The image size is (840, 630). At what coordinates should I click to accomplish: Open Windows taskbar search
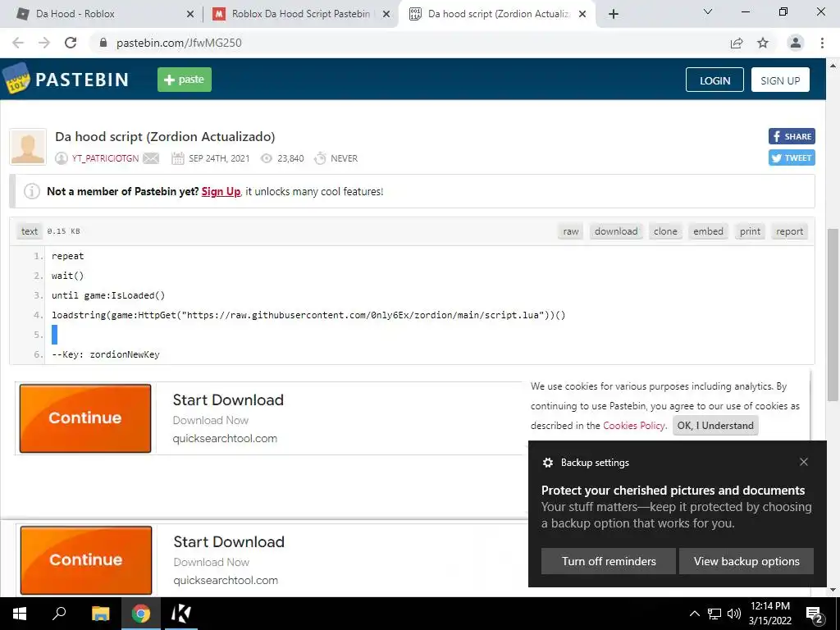pos(59,614)
